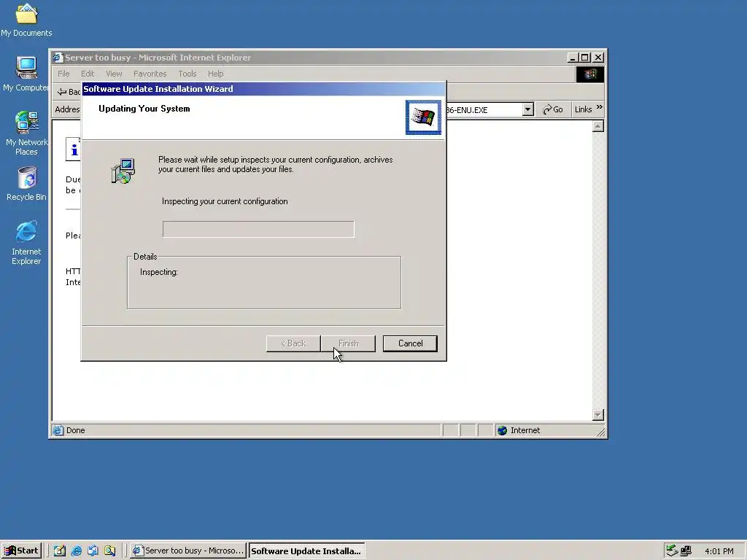This screenshot has height=560, width=747.
Task: Open the Help menu in Internet Explorer
Action: [215, 74]
